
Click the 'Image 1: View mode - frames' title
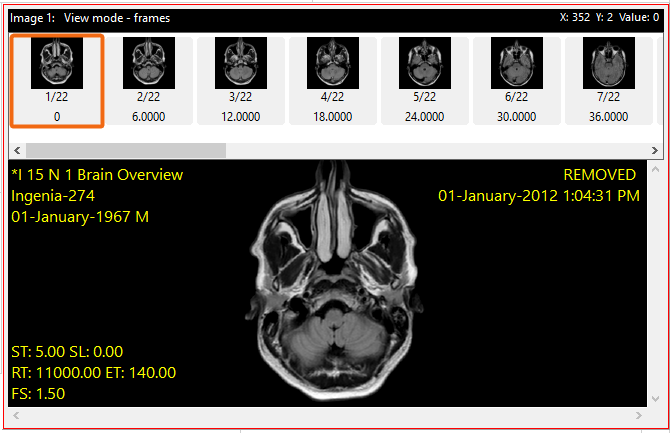91,18
